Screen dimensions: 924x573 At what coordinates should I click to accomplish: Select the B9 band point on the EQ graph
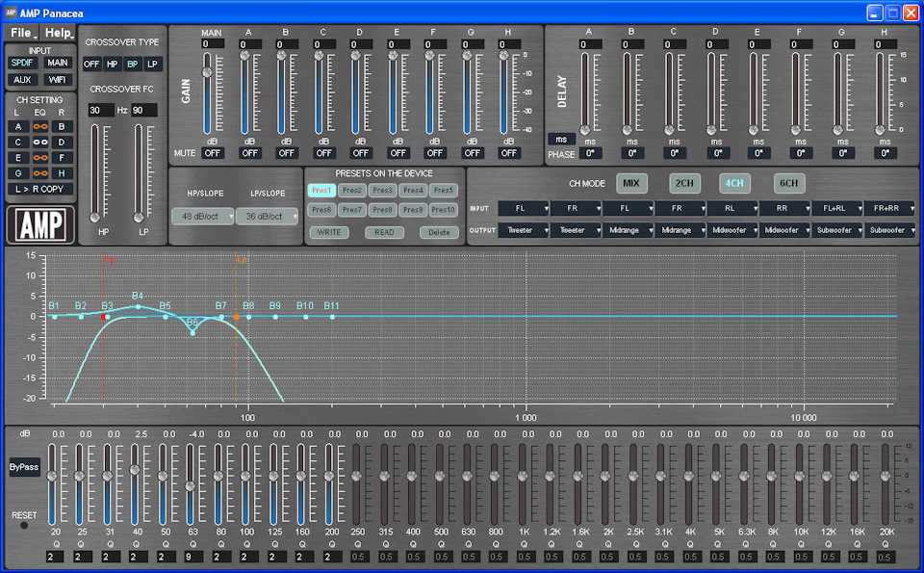click(x=275, y=317)
